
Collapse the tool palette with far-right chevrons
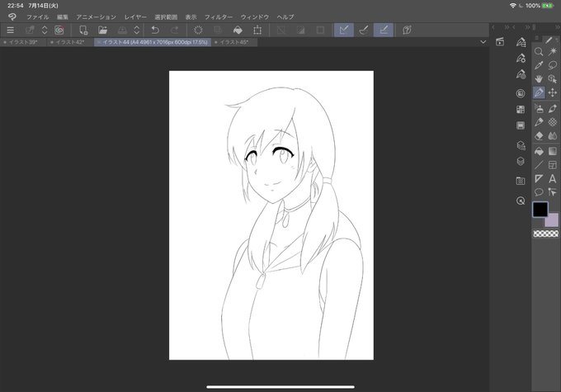click(x=558, y=27)
